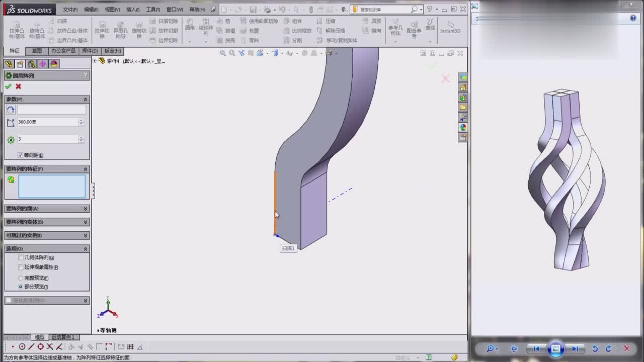The height and width of the screenshot is (362, 644).
Task: Cancel the circular pattern with red X
Action: (x=19, y=86)
